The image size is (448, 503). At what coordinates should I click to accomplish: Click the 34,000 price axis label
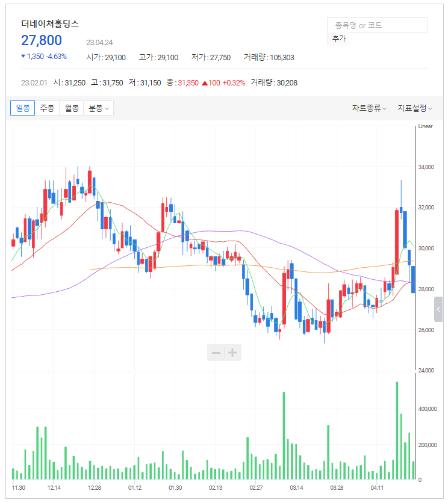(x=426, y=167)
